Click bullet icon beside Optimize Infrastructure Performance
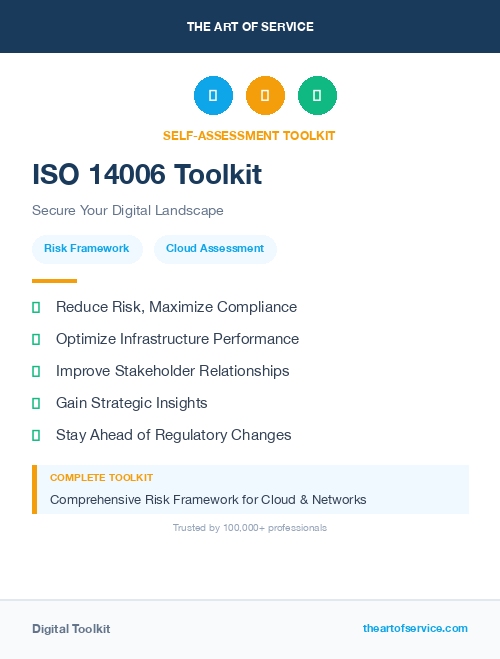 click(36, 340)
